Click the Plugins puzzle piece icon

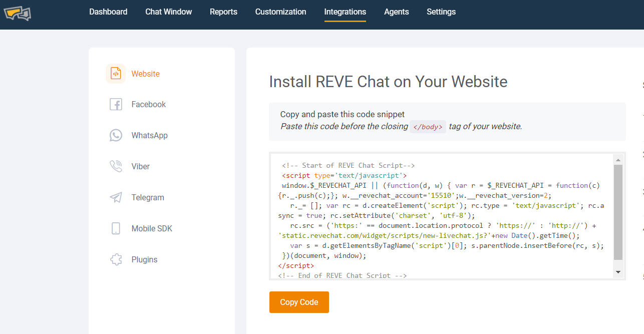pos(116,259)
